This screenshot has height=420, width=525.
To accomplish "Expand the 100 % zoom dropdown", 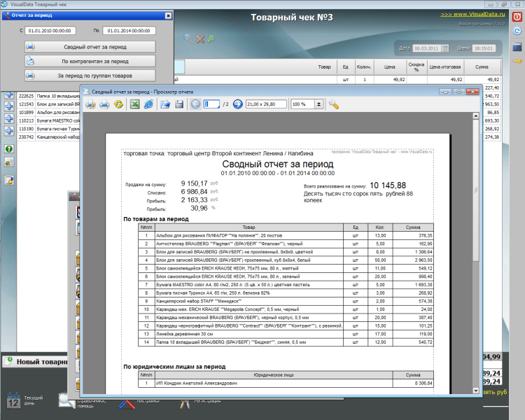I will [318, 104].
